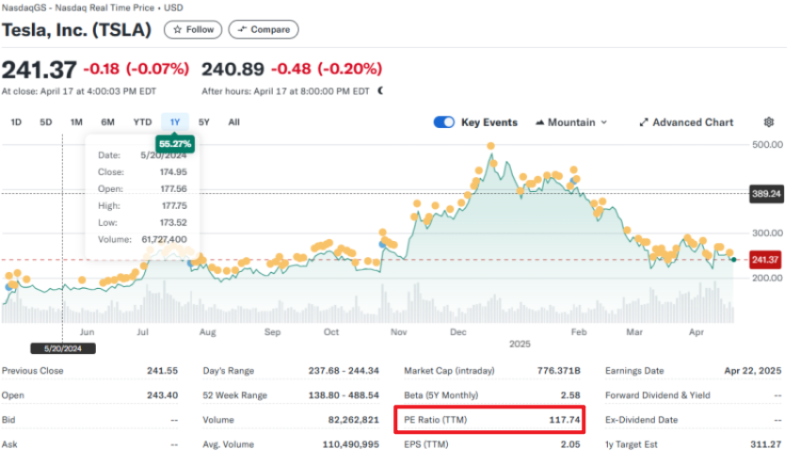This screenshot has height=465, width=800.
Task: Click the Beta (5Y Monthly) value 2.58
Action: tap(570, 395)
